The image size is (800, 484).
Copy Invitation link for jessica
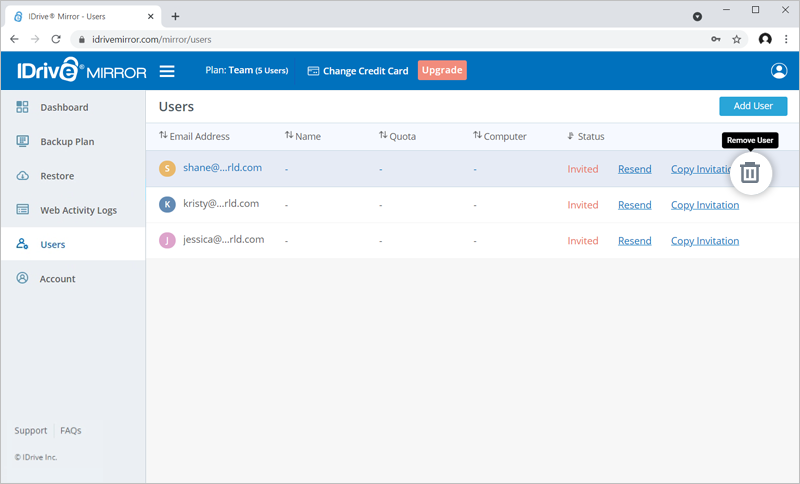coord(705,240)
